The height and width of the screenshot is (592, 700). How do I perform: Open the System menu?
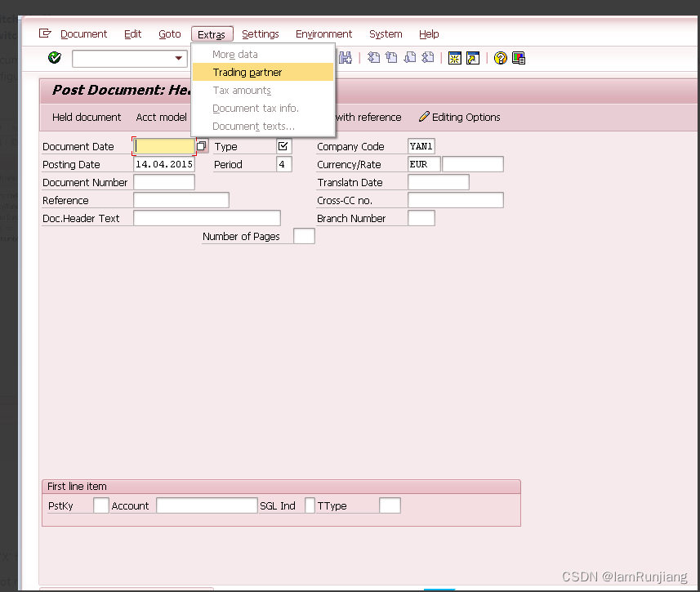[x=386, y=34]
